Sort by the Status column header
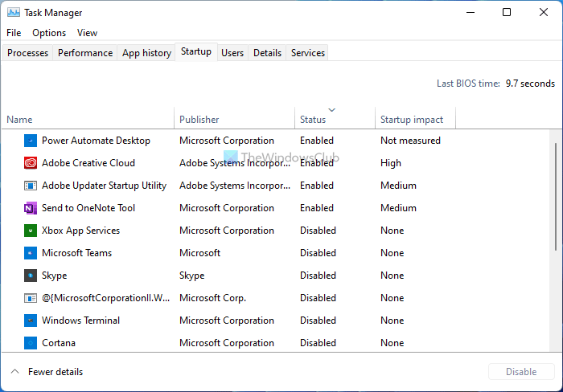Viewport: 563px width, 392px height. click(335, 120)
